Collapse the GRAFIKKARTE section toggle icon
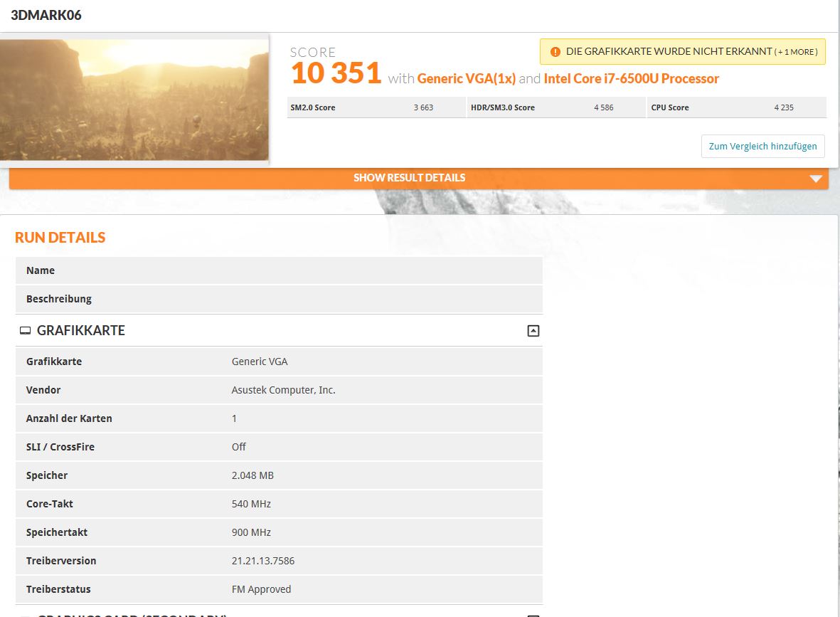Viewport: 840px width, 617px height. click(533, 331)
